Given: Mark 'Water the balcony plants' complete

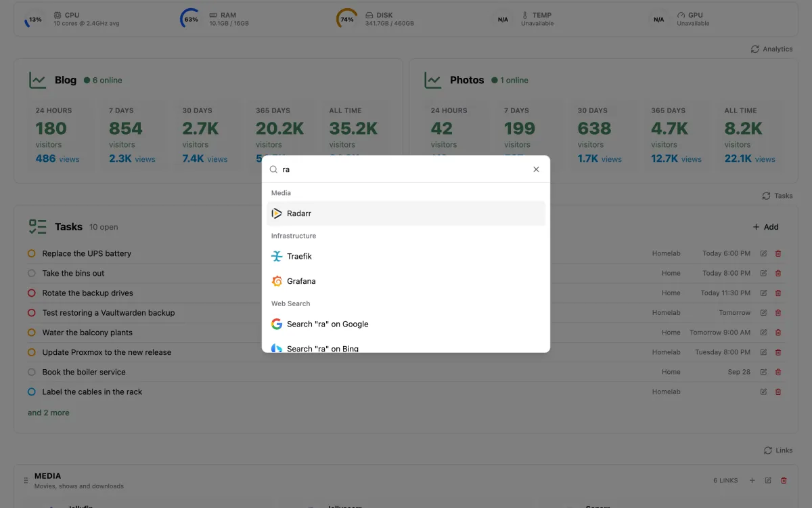Looking at the screenshot, I should click(31, 333).
